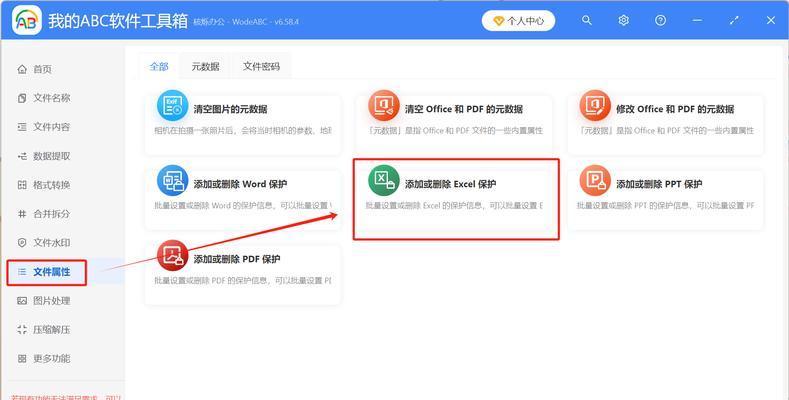789x400 pixels.
Task: Open the search magnifier in title bar
Action: pos(587,20)
